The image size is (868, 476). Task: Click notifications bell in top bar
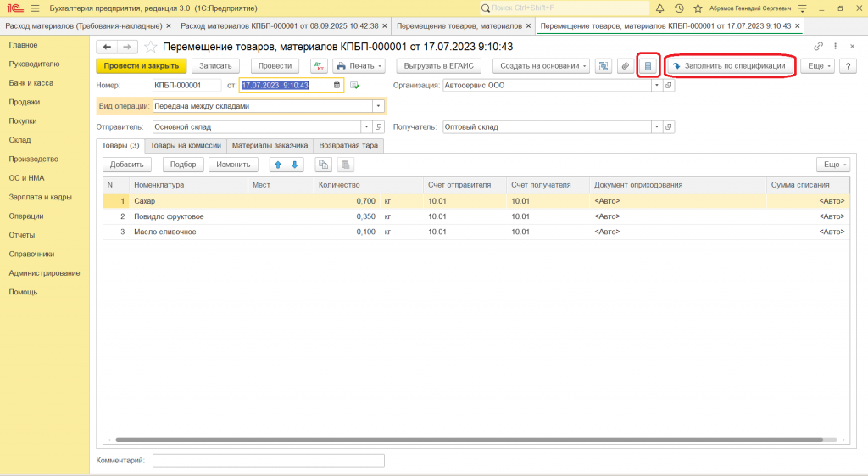point(659,8)
